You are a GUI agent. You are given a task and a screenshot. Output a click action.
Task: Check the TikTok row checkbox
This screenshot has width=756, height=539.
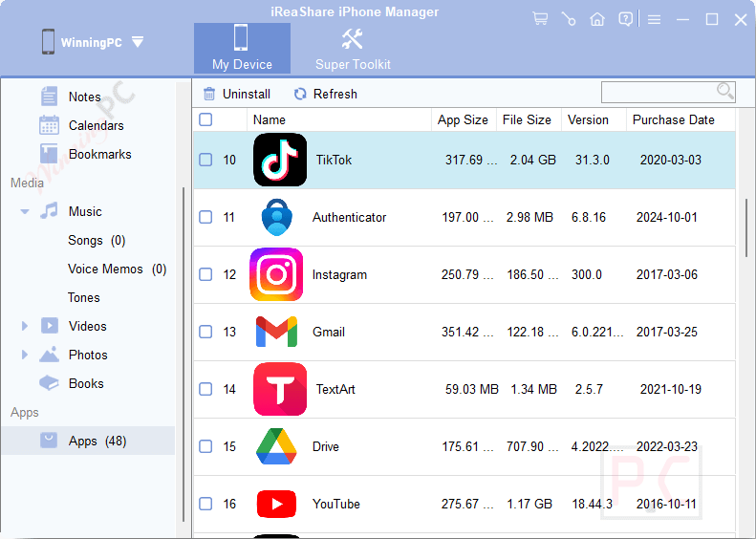pyautogui.click(x=205, y=160)
